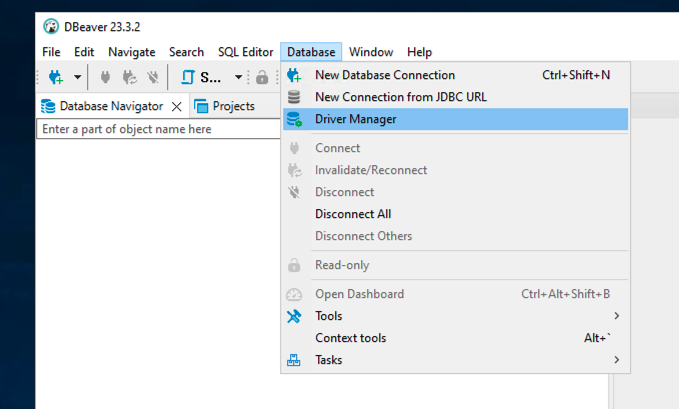Open the Window menu

coord(371,52)
